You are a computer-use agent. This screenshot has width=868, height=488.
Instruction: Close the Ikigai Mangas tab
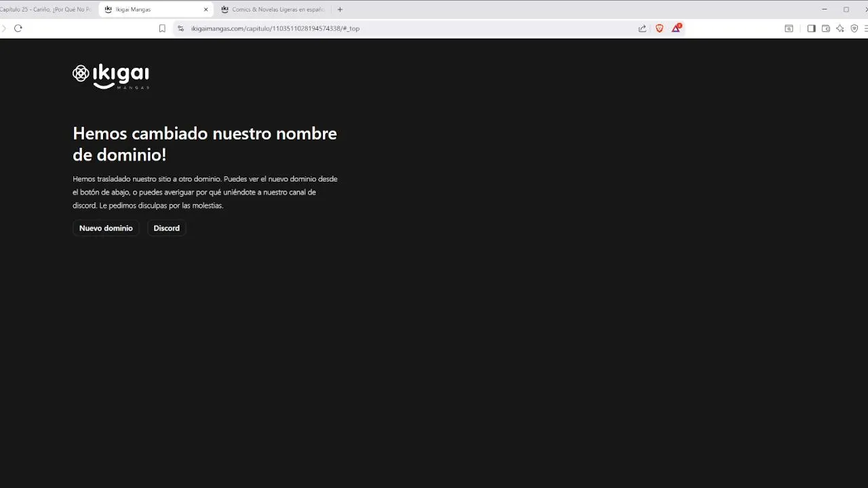[206, 9]
